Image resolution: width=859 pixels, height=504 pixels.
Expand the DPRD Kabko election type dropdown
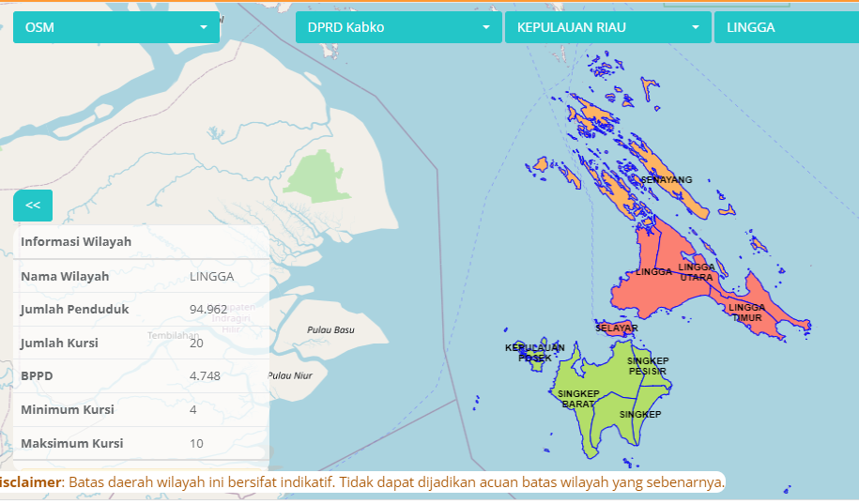coord(398,27)
